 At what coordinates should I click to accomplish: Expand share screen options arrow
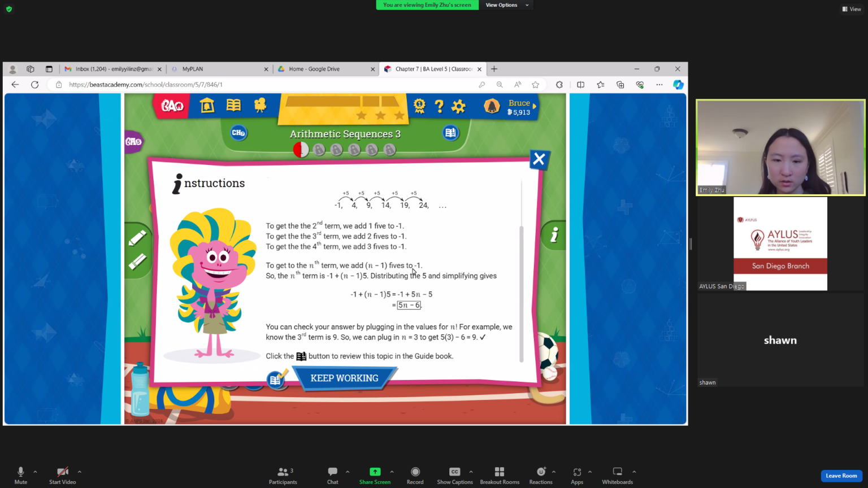(x=392, y=472)
